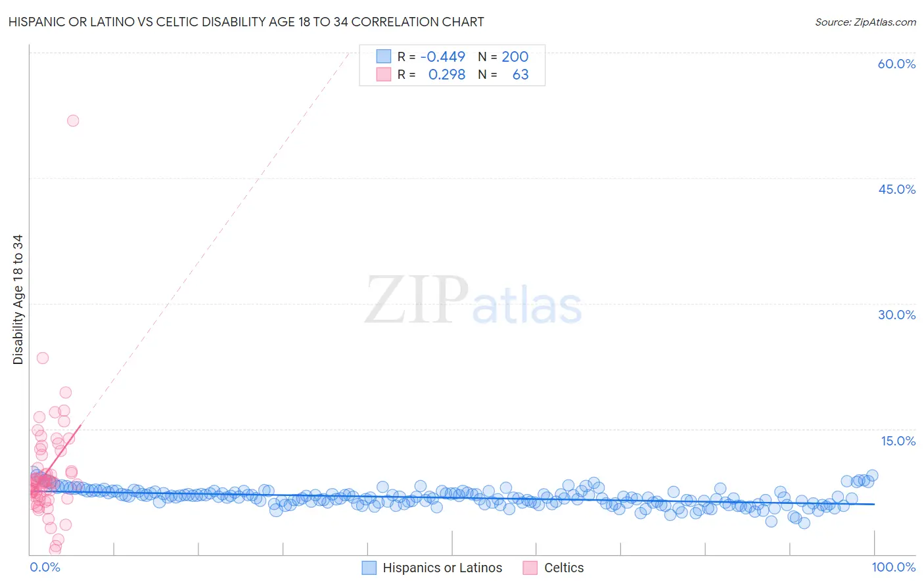Click the Celtics legend pink swatch

530,568
